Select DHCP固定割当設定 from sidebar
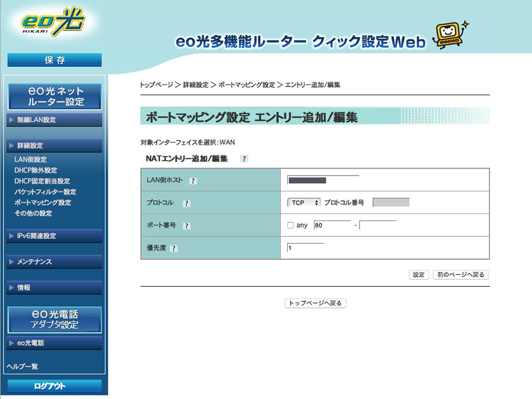This screenshot has width=532, height=399. point(42,181)
